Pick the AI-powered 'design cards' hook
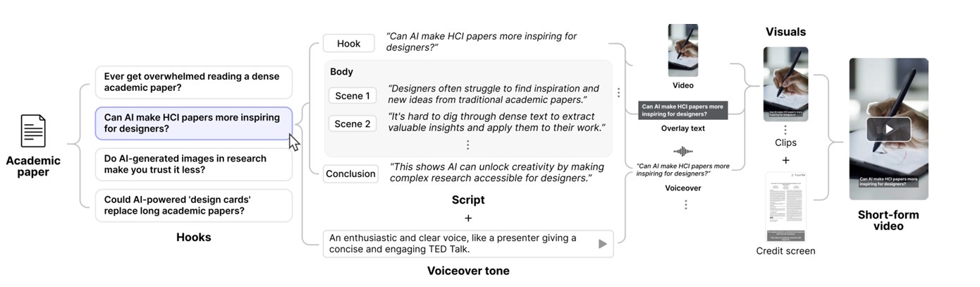This screenshot has width=980, height=287. pos(193,205)
